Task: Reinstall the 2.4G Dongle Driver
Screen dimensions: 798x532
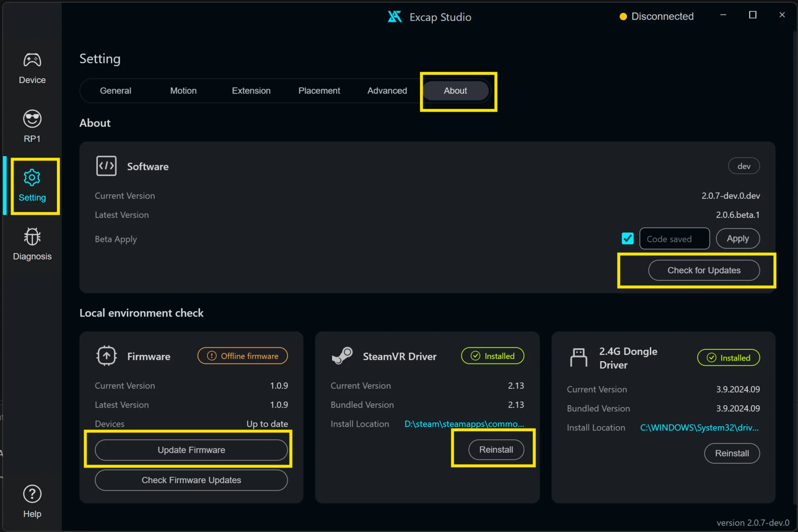Action: tap(732, 453)
